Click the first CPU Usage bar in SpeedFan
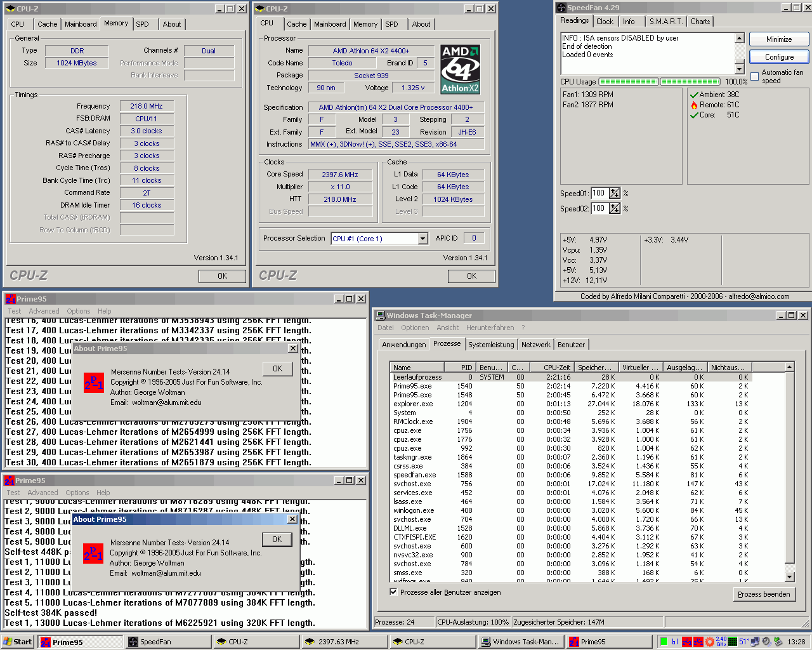The image size is (812, 650). click(x=629, y=82)
